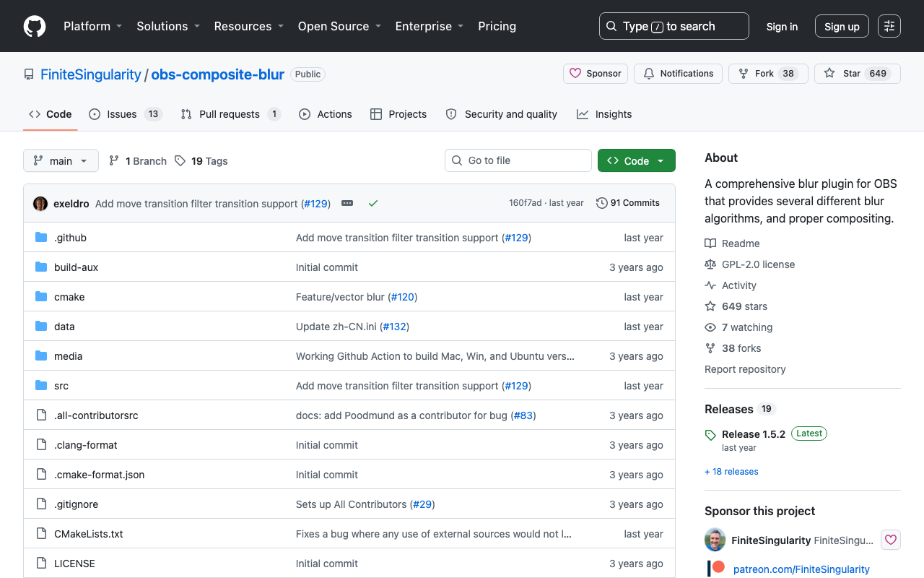View the 19 Tags link

[x=201, y=160]
